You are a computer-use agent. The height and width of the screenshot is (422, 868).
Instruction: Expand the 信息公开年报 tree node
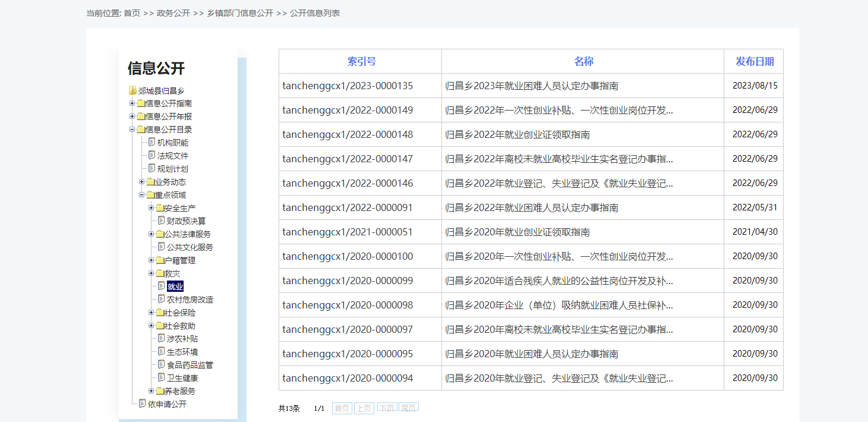coord(132,116)
